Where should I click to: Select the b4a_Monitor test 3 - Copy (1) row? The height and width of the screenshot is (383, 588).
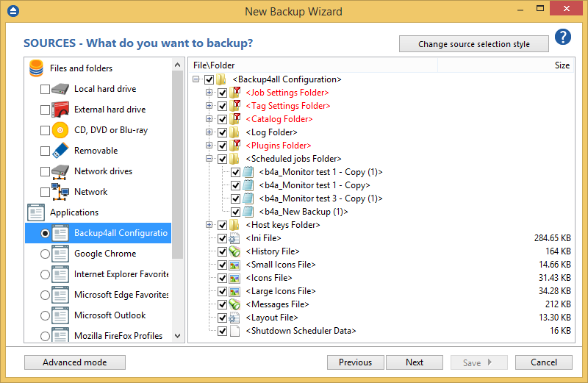(x=320, y=198)
